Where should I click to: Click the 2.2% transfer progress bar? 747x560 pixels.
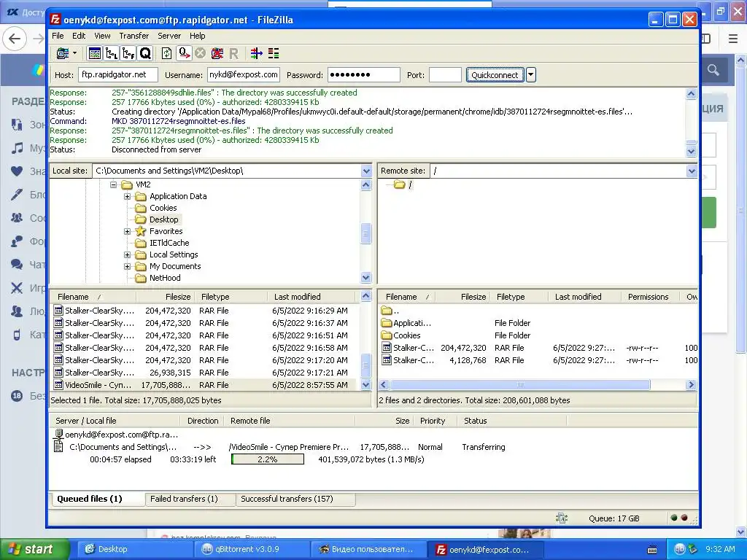coord(268,459)
